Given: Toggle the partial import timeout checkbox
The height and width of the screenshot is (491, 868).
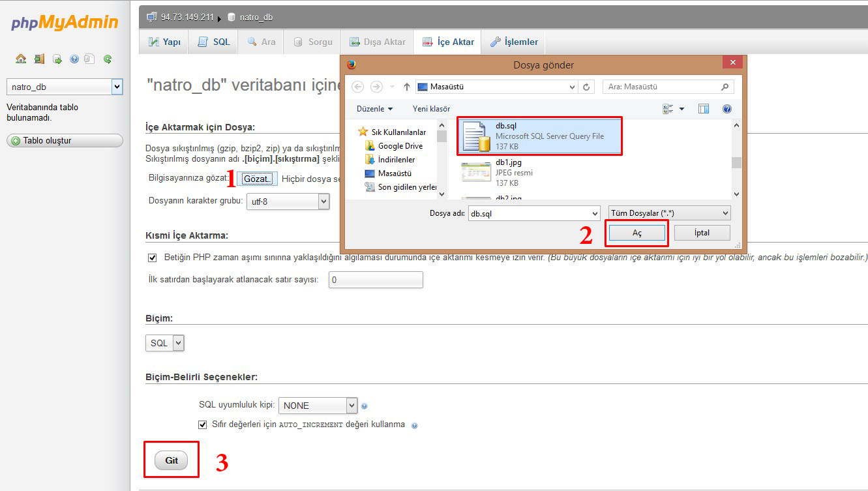Looking at the screenshot, I should 153,258.
